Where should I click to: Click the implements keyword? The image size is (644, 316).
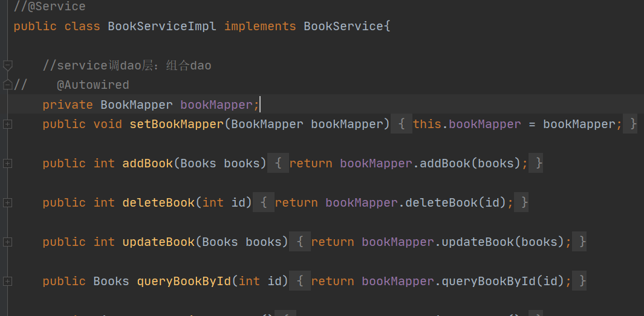point(260,26)
